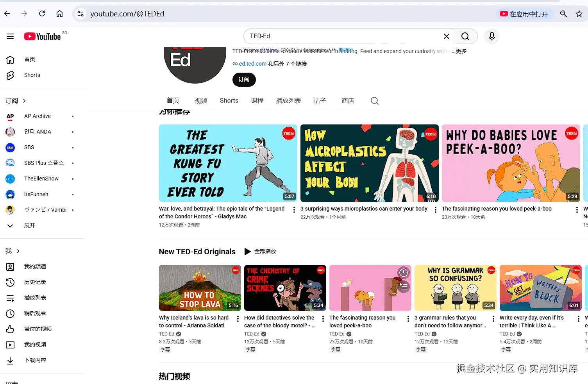This screenshot has width=588, height=384.
Task: Open options for Iceland lava video
Action: tap(238, 319)
